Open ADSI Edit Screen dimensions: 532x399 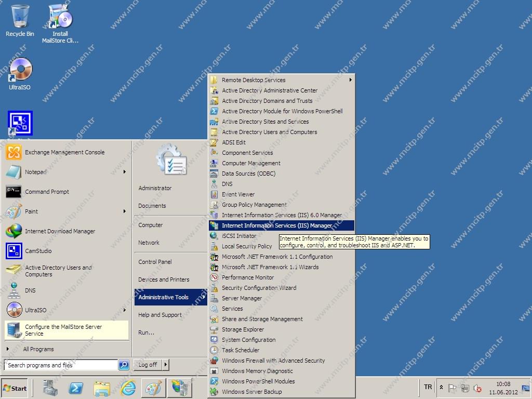point(282,142)
